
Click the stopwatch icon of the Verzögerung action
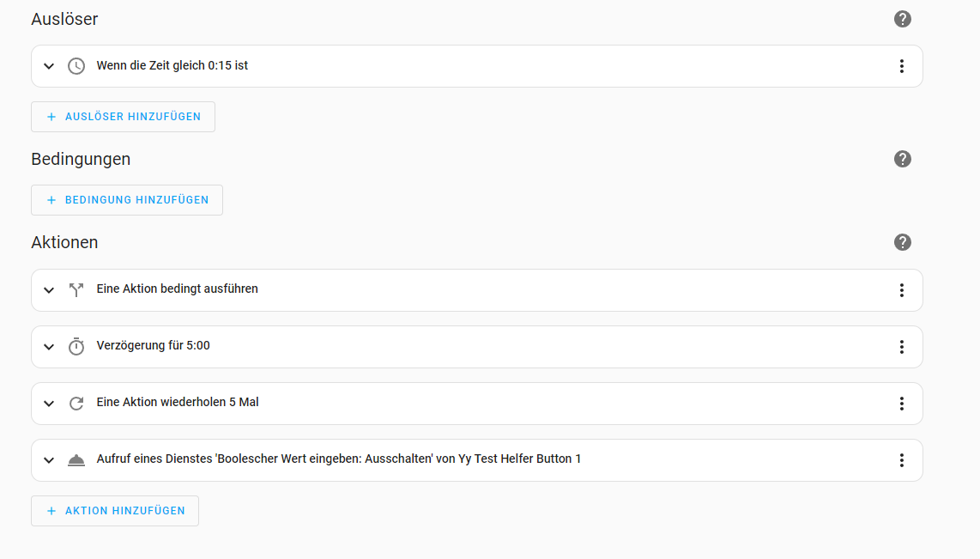coord(76,347)
